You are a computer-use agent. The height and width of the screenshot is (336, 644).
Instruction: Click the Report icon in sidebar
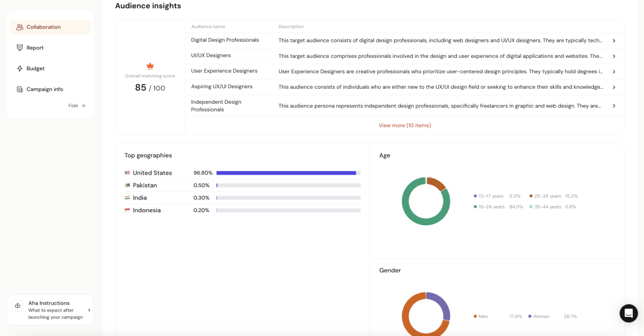[x=20, y=48]
